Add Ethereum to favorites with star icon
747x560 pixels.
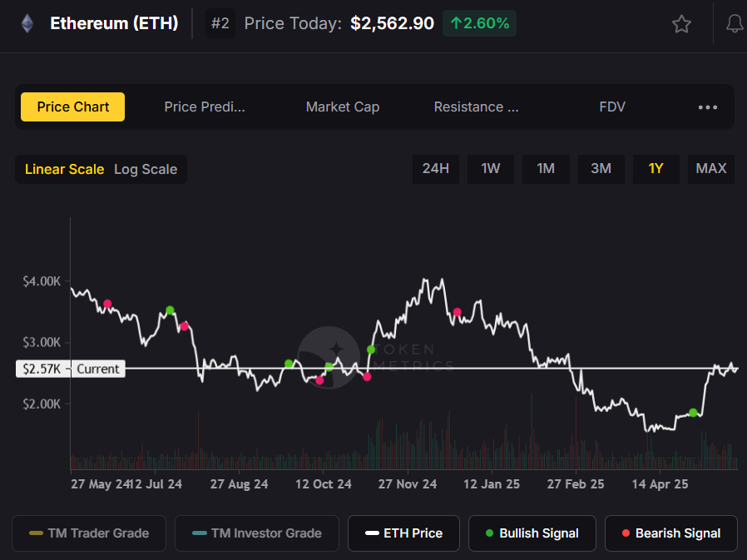pyautogui.click(x=681, y=24)
